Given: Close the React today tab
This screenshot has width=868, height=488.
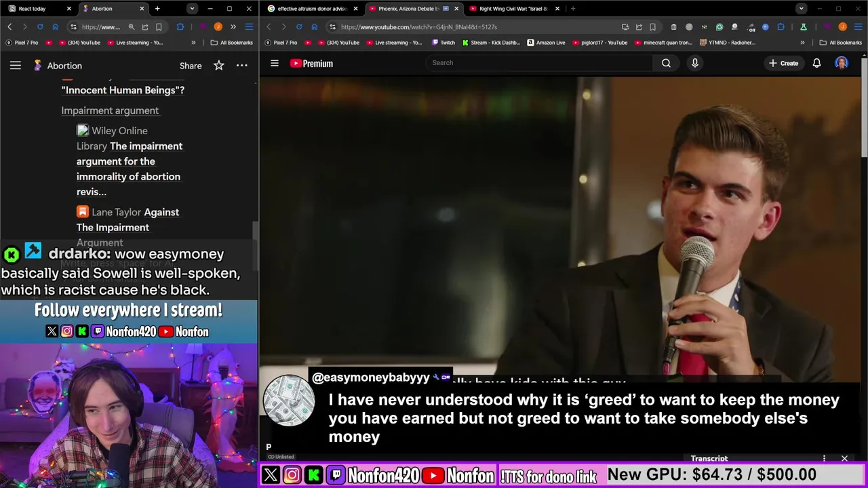Looking at the screenshot, I should click(69, 9).
